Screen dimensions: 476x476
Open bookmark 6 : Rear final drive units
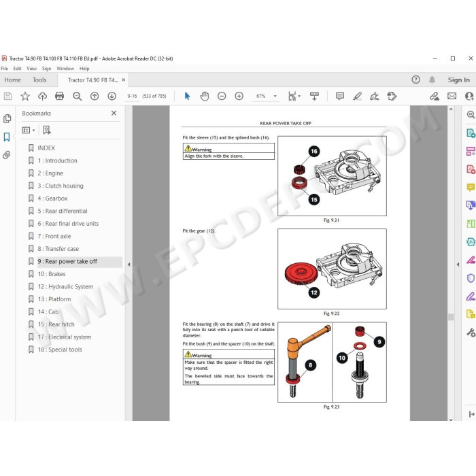(x=68, y=224)
